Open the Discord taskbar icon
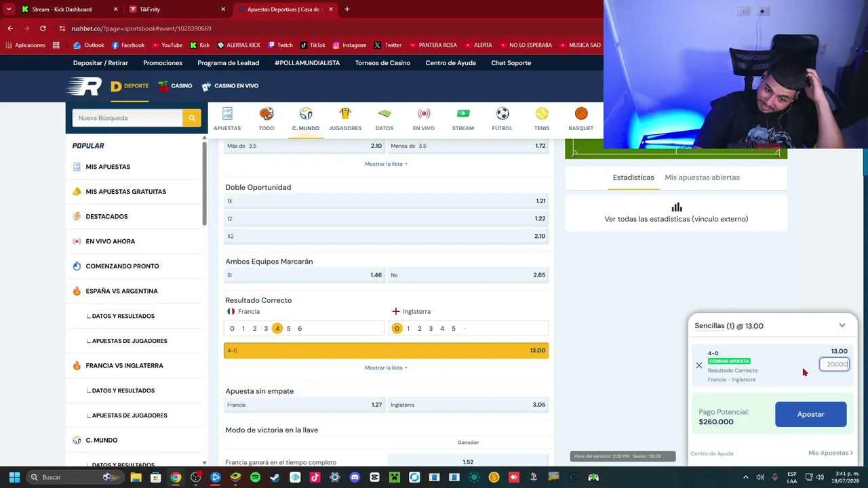868x488 pixels. pyautogui.click(x=355, y=477)
